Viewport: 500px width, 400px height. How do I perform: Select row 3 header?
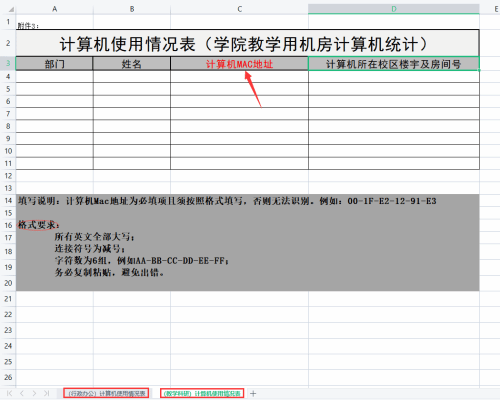point(8,63)
